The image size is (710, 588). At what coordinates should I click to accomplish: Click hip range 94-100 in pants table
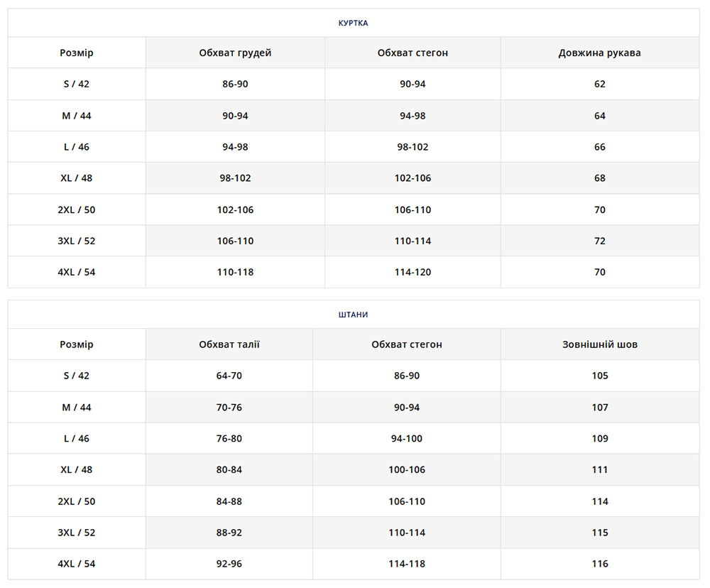(407, 439)
